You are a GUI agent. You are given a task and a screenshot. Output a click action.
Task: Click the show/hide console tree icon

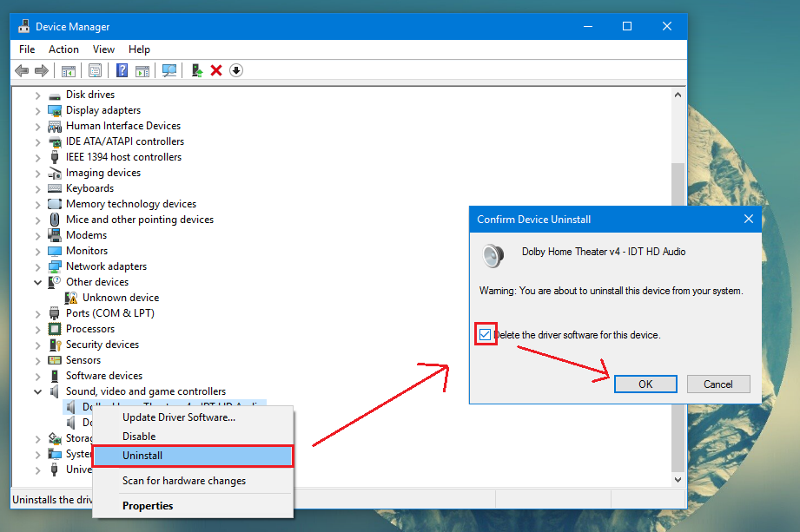[69, 71]
